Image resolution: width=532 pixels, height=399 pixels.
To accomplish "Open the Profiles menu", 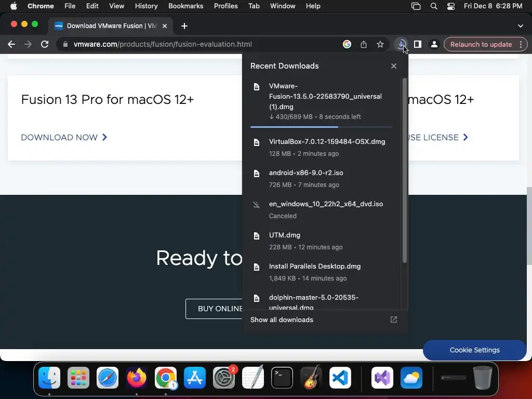I will pyautogui.click(x=226, y=6).
